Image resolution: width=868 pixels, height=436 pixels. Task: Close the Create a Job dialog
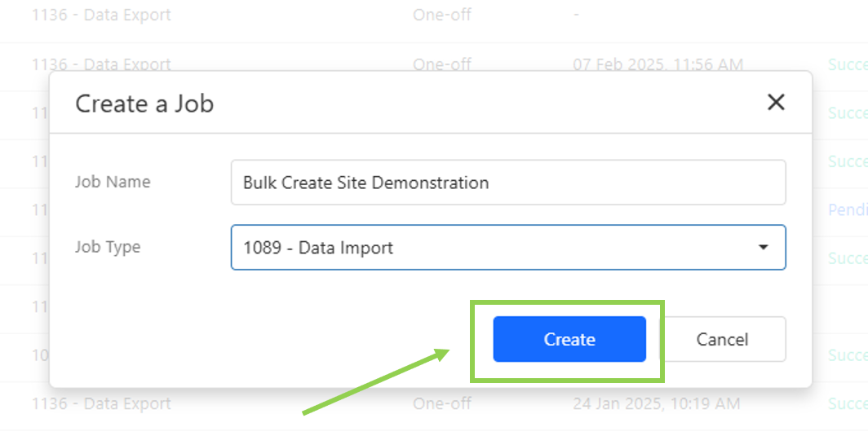[x=776, y=103]
